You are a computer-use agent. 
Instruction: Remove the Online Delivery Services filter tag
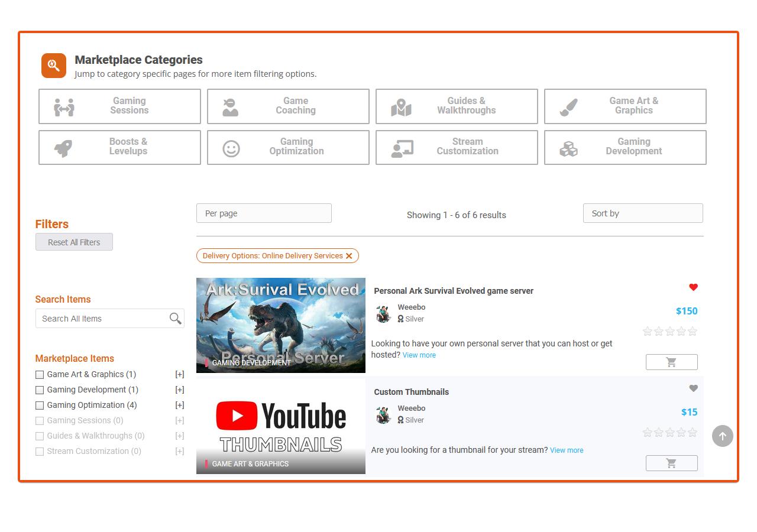349,256
